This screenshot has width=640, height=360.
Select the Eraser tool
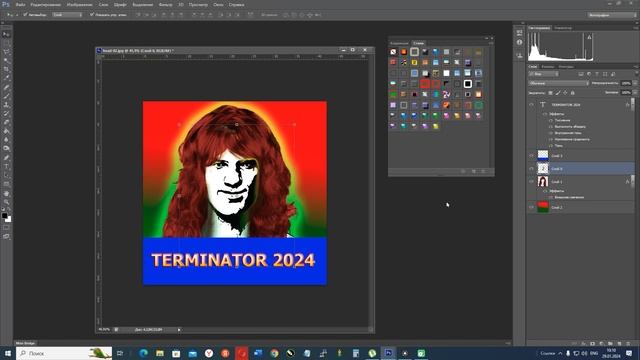(x=6, y=122)
